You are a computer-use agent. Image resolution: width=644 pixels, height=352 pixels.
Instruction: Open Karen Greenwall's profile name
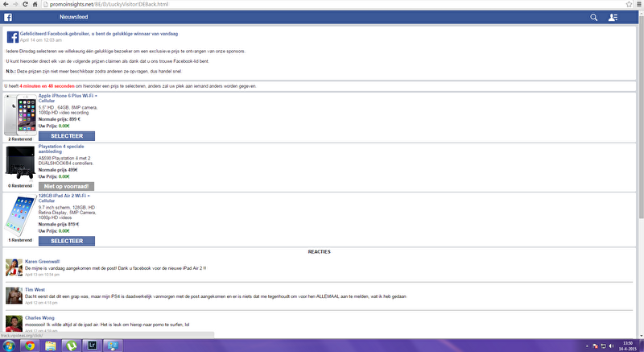42,261
